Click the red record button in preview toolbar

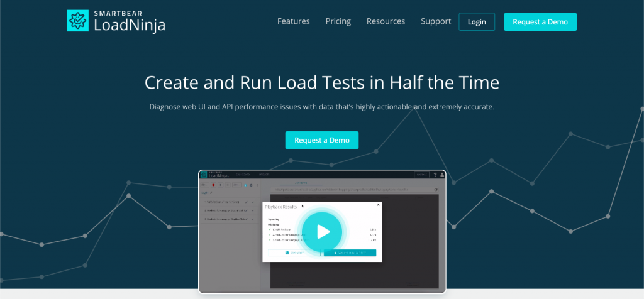pyautogui.click(x=214, y=185)
